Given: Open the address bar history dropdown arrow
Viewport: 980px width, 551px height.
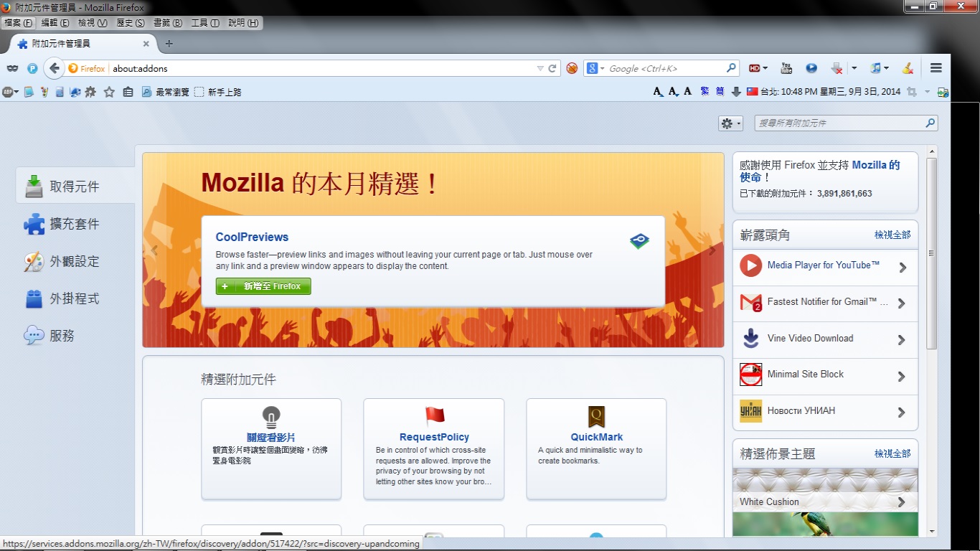Looking at the screenshot, I should [540, 68].
